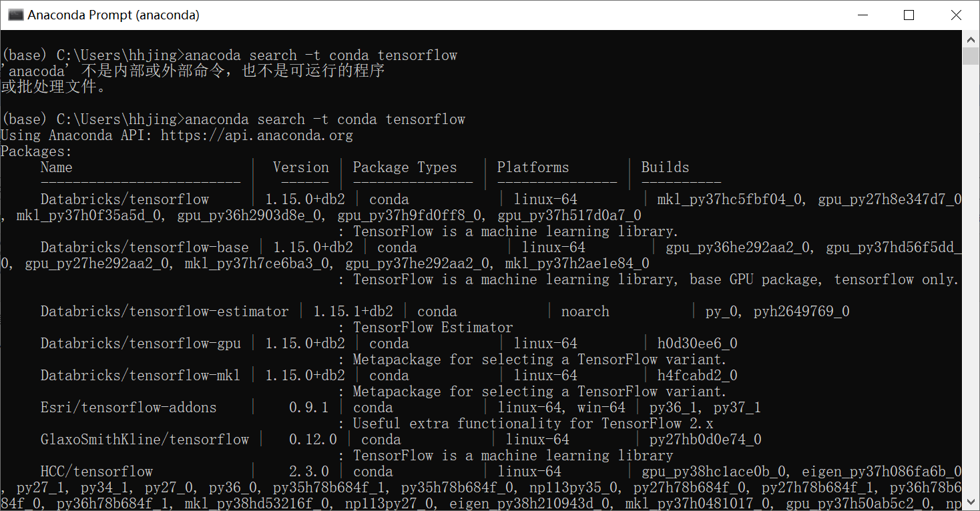980x511 pixels.
Task: Click the scrollbar up arrow
Action: (971, 39)
